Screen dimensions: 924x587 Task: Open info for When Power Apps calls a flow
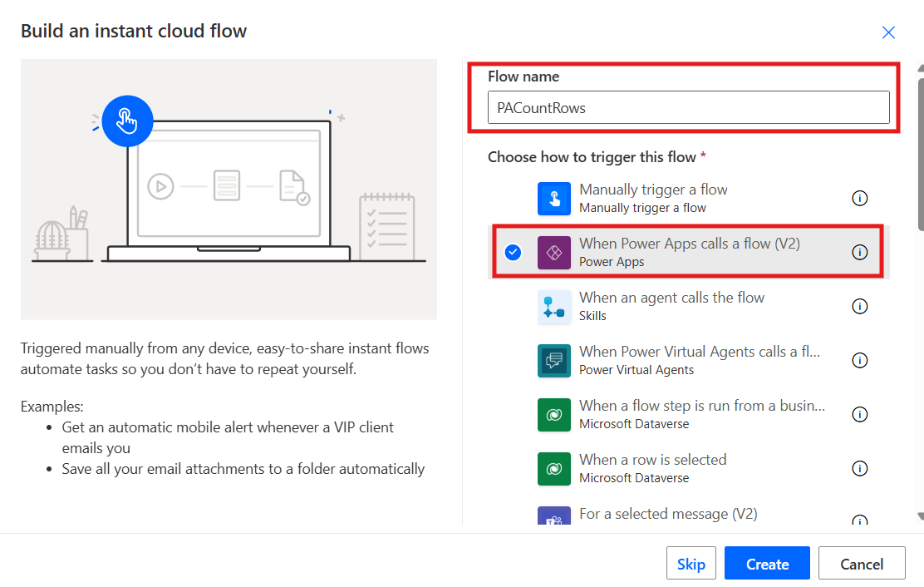pos(860,252)
